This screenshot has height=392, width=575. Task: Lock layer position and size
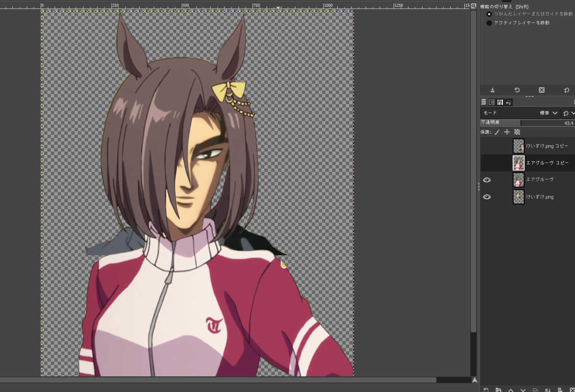pos(507,132)
